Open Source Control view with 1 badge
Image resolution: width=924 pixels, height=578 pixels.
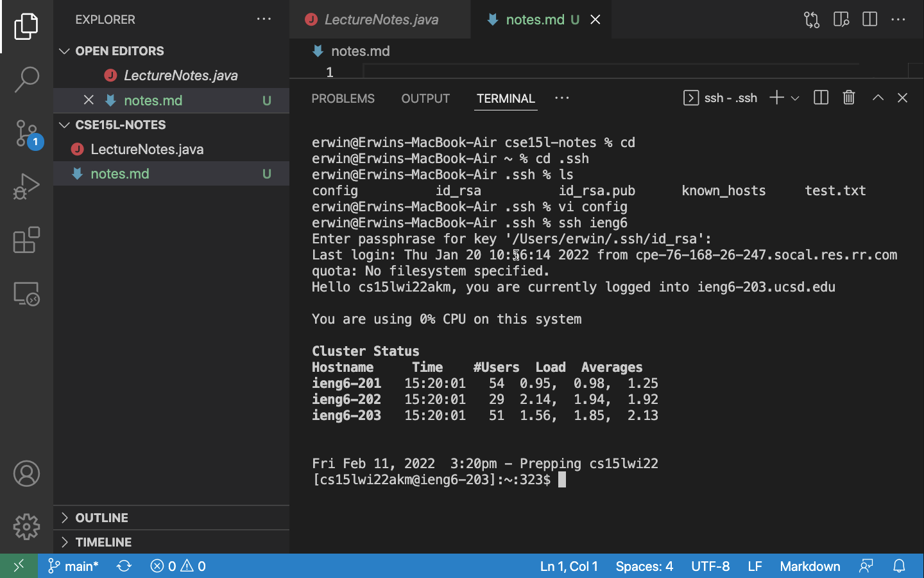[x=28, y=134]
